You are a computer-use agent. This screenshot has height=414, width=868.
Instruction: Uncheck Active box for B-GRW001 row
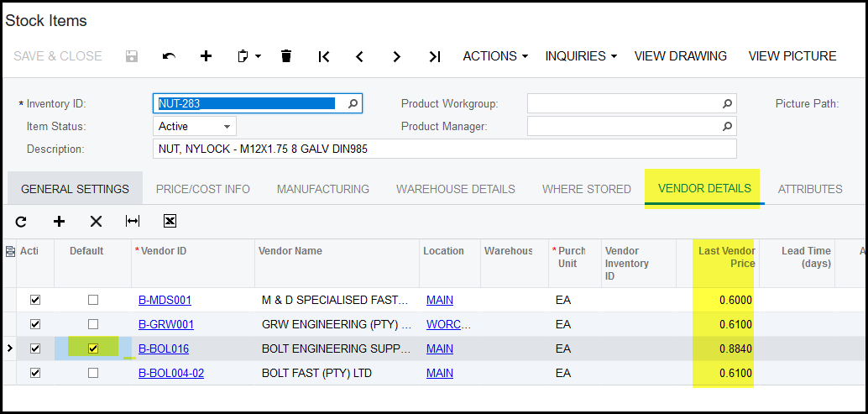(x=35, y=324)
